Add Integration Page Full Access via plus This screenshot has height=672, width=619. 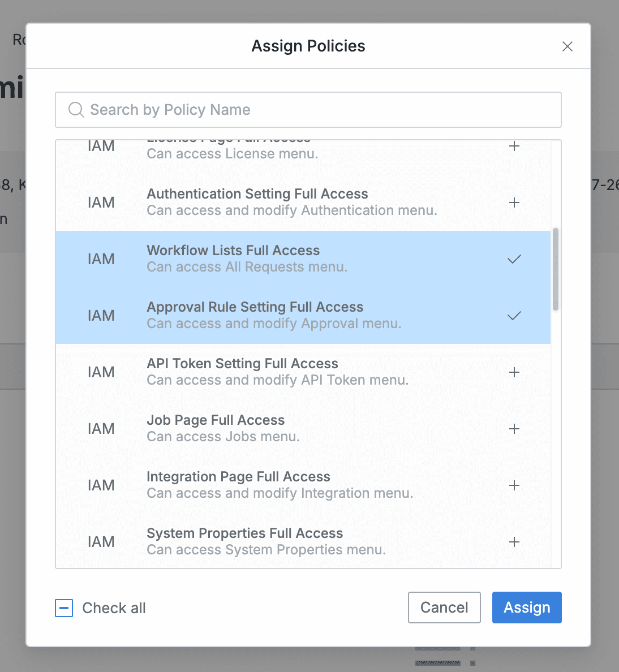click(x=514, y=485)
